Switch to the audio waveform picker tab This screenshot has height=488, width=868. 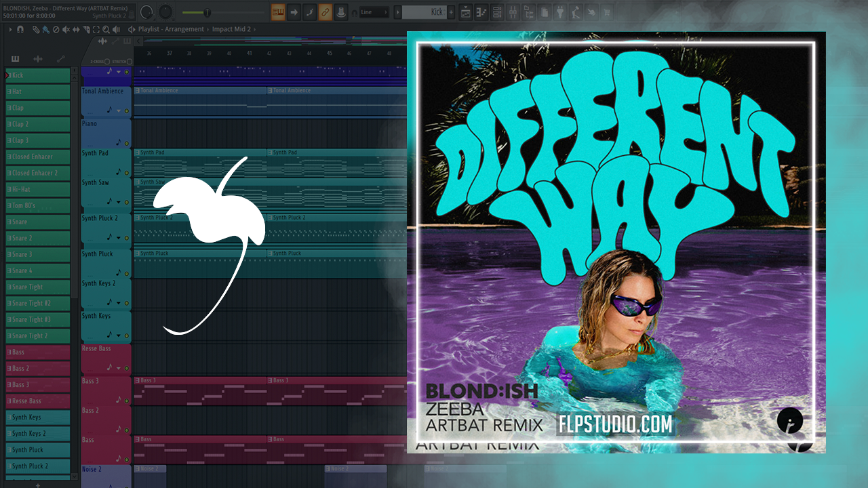coord(38,59)
